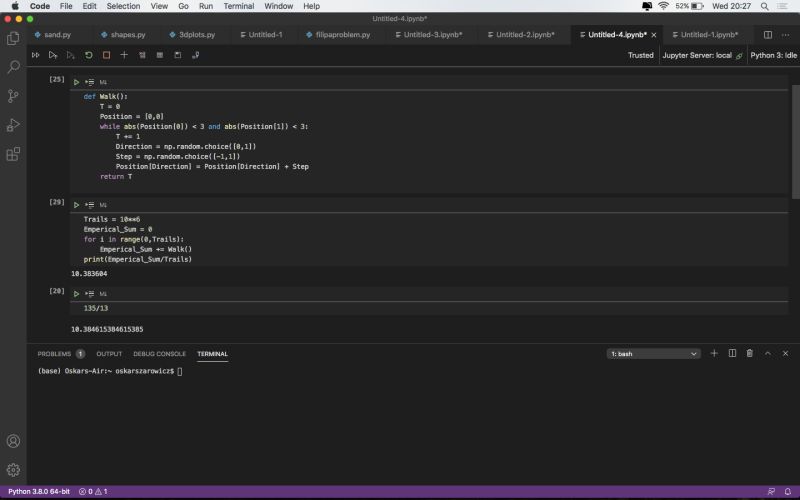This screenshot has height=500, width=800.
Task: Click the code line '135/13'
Action: pos(95,308)
